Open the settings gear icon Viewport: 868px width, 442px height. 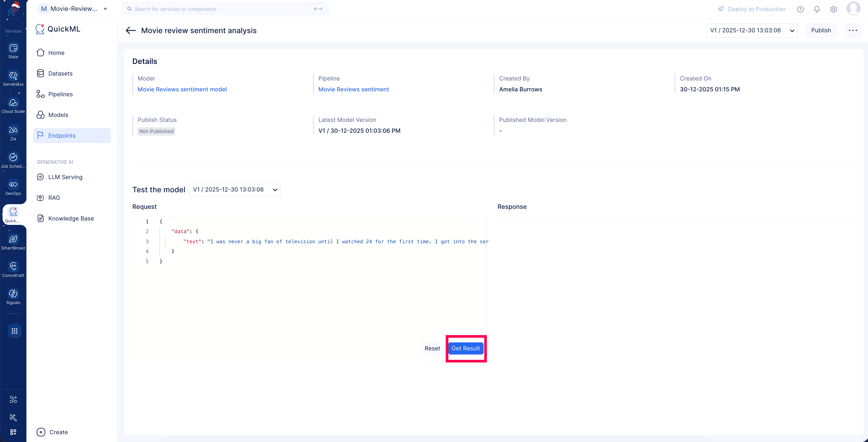[x=833, y=9]
